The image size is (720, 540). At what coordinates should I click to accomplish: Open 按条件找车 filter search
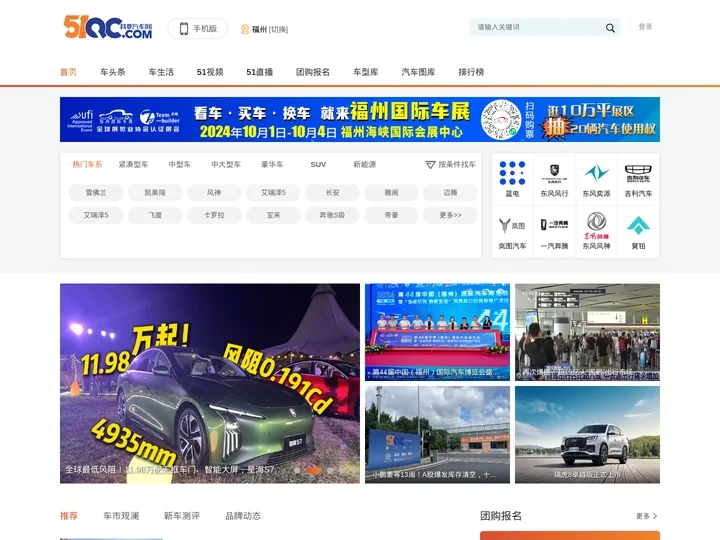(x=450, y=164)
